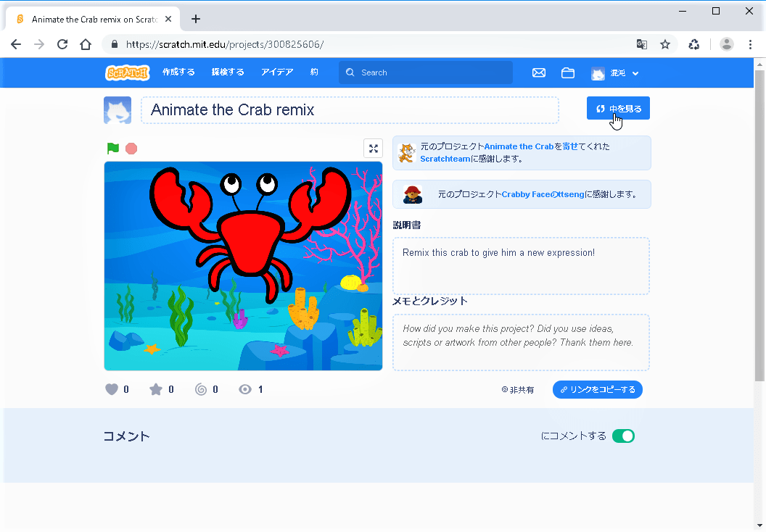Click the 中を見る button
Screen dimensions: 766x532
tap(618, 109)
